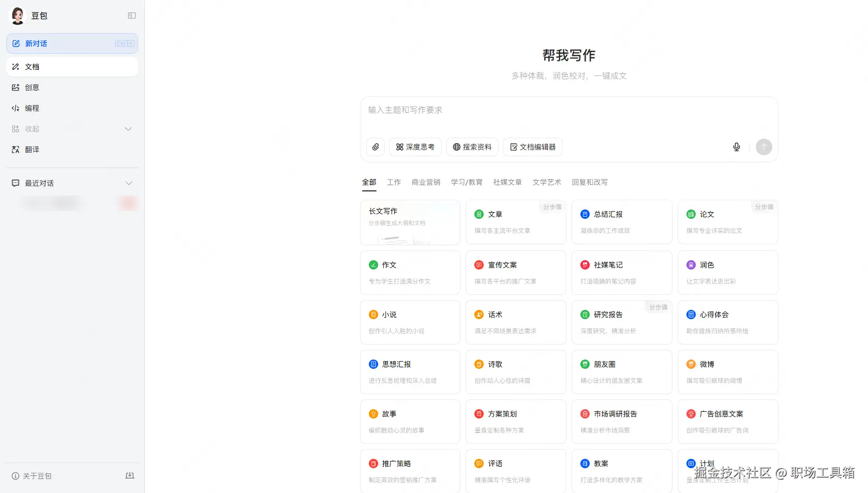Switch to the 回复和改写 tab
The height and width of the screenshot is (493, 868).
pos(590,182)
